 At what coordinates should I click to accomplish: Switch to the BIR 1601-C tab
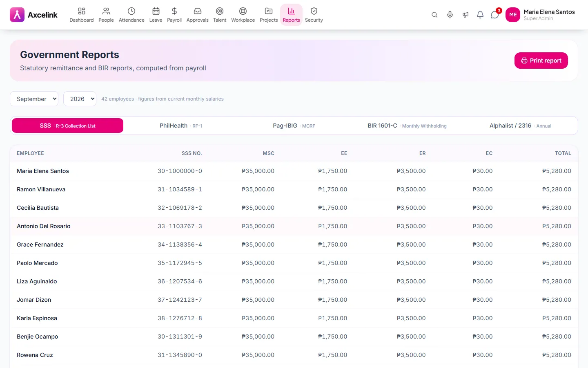pyautogui.click(x=407, y=126)
